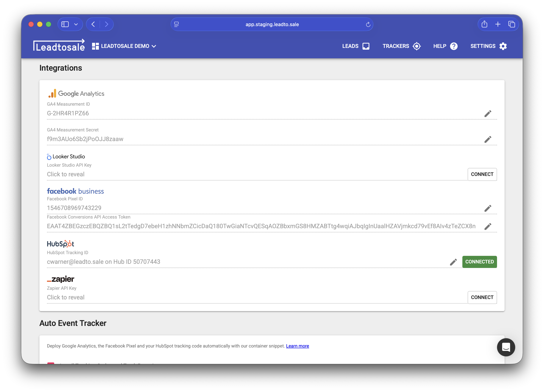Screen dimensions: 544x392
Task: Edit the GA4 Measurement Secret
Action: (488, 139)
